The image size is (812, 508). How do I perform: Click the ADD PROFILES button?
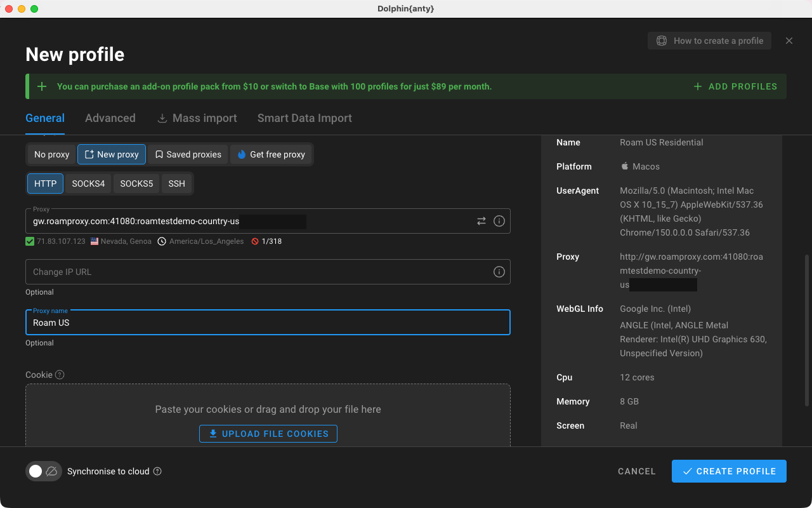coord(735,86)
